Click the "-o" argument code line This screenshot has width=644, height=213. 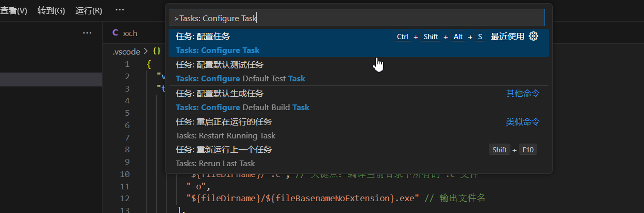[195, 186]
